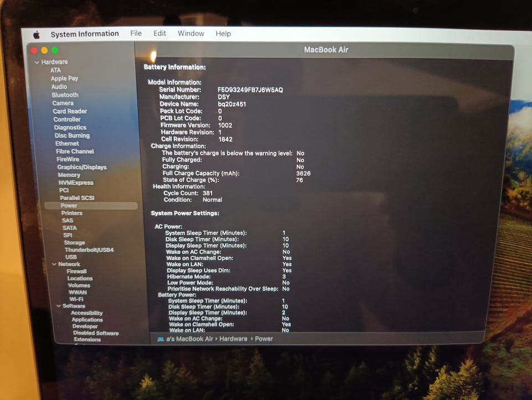Click the Cell Revision value 1842
532x400 pixels.
pos(226,139)
